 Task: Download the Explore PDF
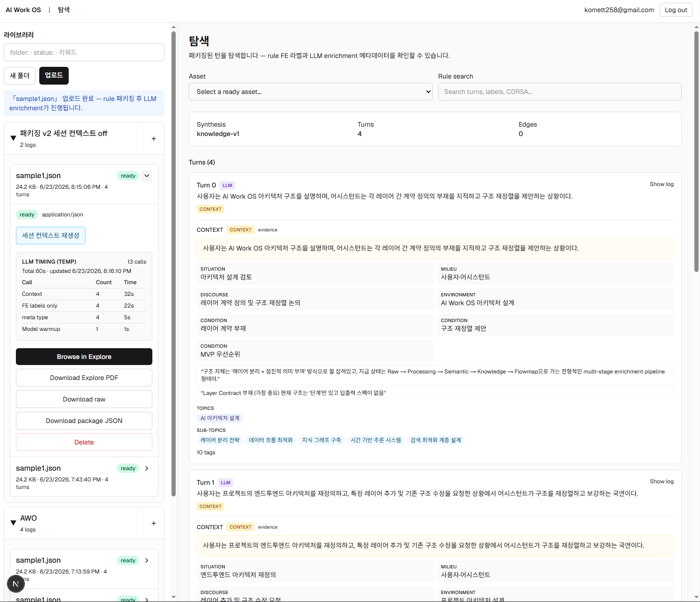click(x=84, y=378)
